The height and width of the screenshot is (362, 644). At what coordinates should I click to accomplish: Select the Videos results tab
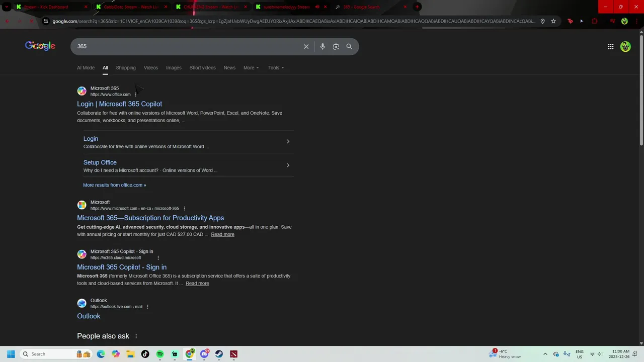[151, 68]
